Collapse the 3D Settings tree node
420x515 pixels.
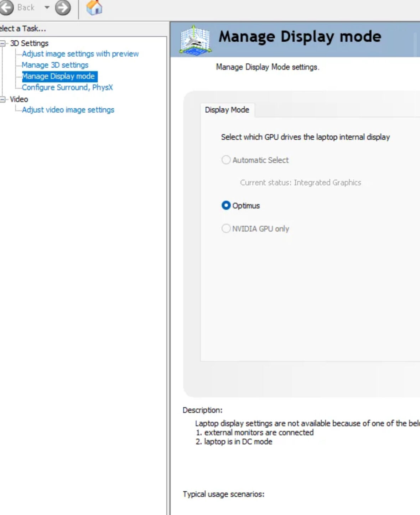pos(3,43)
